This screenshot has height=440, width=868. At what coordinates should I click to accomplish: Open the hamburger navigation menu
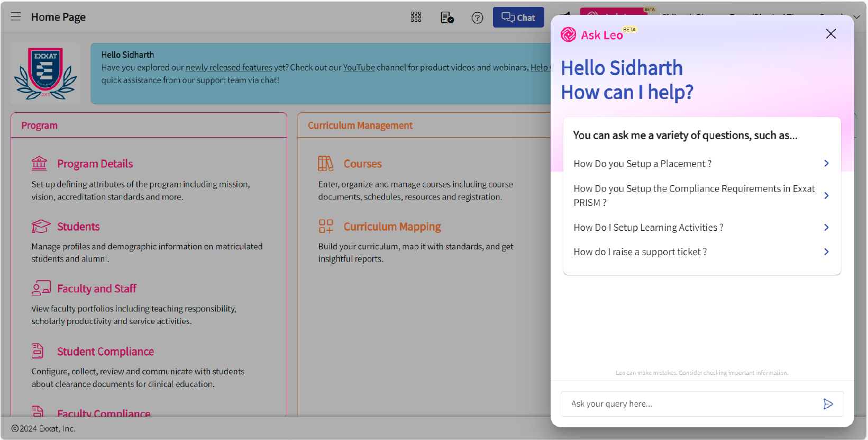pos(16,16)
